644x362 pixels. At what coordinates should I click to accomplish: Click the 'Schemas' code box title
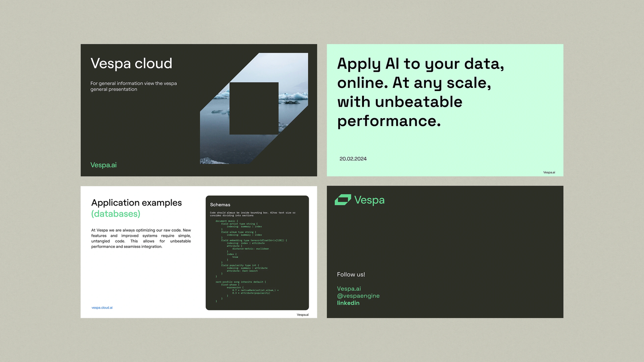[220, 205]
